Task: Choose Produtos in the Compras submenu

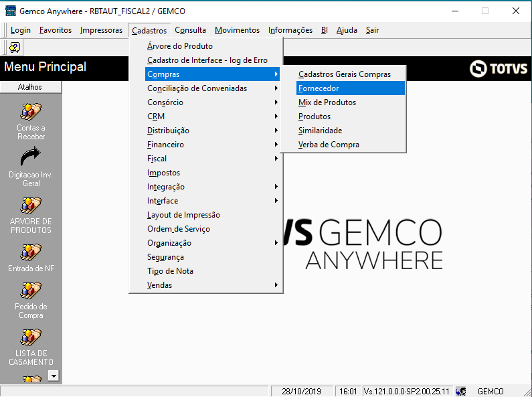Action: [351, 116]
